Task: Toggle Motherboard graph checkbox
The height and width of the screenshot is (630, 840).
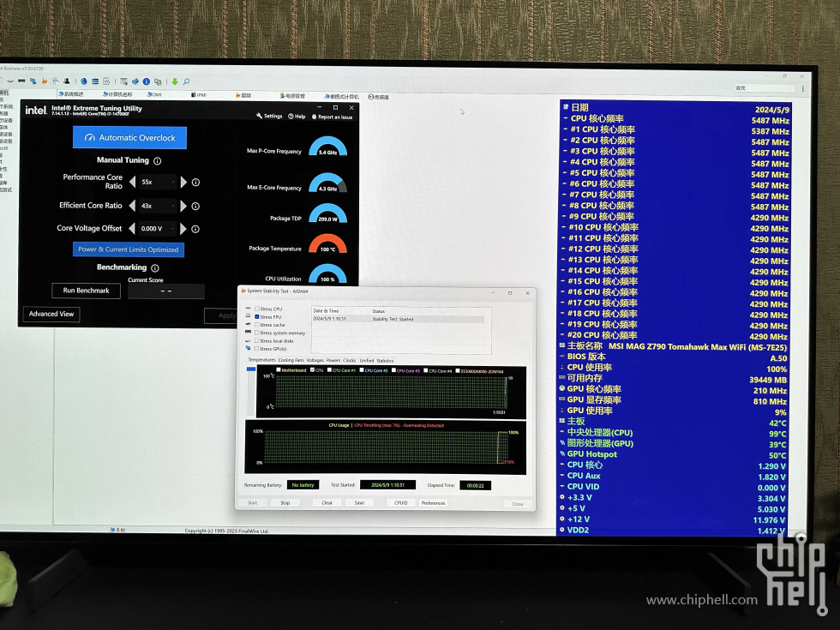Action: [x=279, y=370]
